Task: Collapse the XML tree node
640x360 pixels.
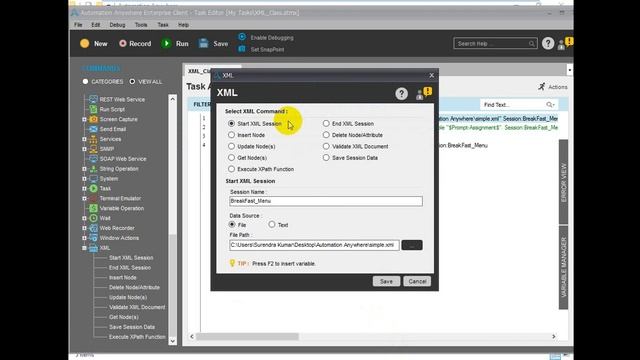Action: pyautogui.click(x=84, y=248)
